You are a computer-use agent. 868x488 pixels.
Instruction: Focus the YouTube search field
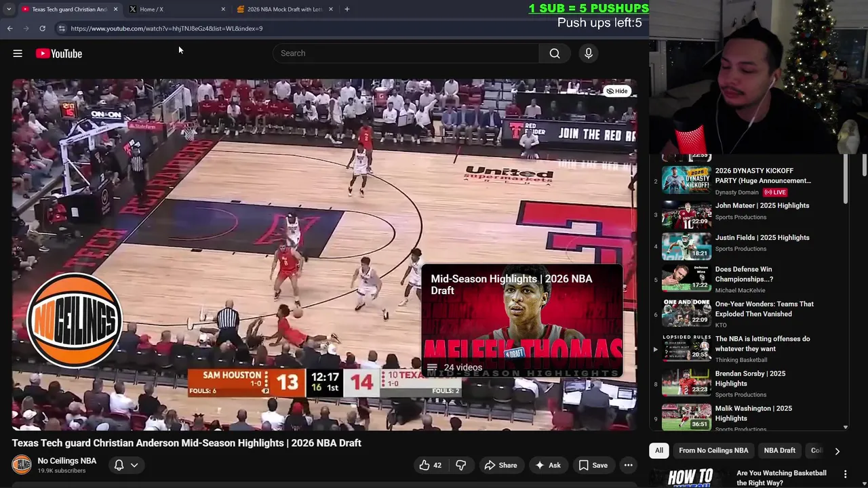[x=406, y=54]
